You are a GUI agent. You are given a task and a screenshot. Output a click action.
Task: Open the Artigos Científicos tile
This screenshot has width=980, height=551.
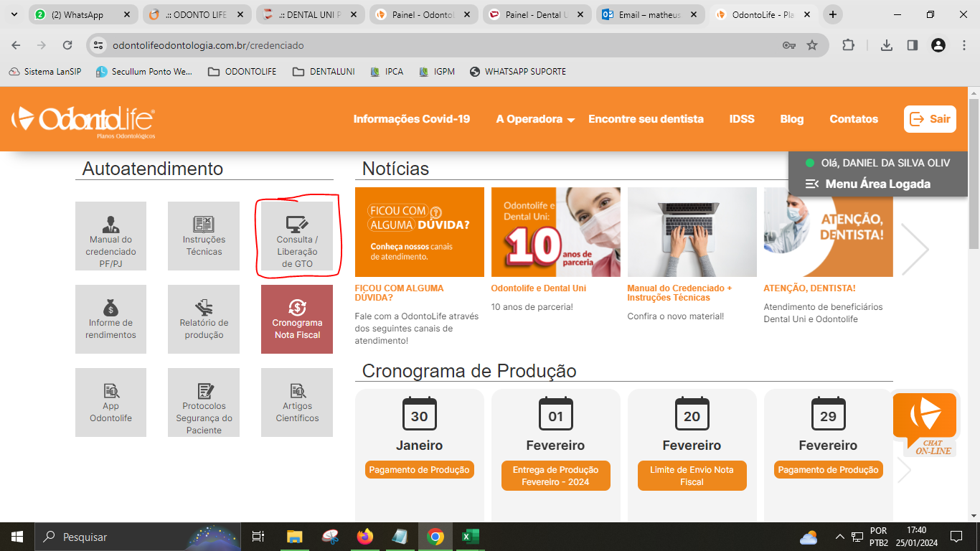pyautogui.click(x=297, y=402)
